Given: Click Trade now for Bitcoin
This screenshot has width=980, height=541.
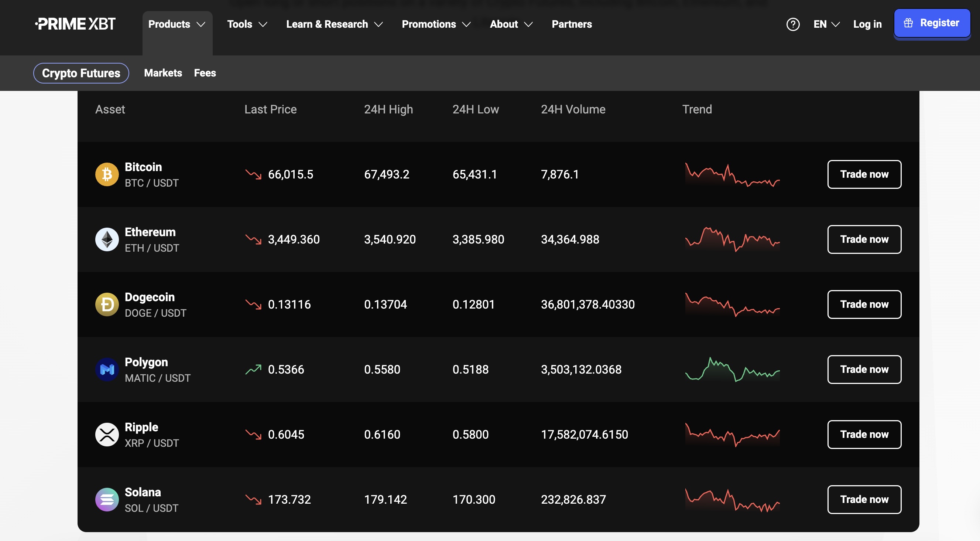Looking at the screenshot, I should pyautogui.click(x=864, y=174).
